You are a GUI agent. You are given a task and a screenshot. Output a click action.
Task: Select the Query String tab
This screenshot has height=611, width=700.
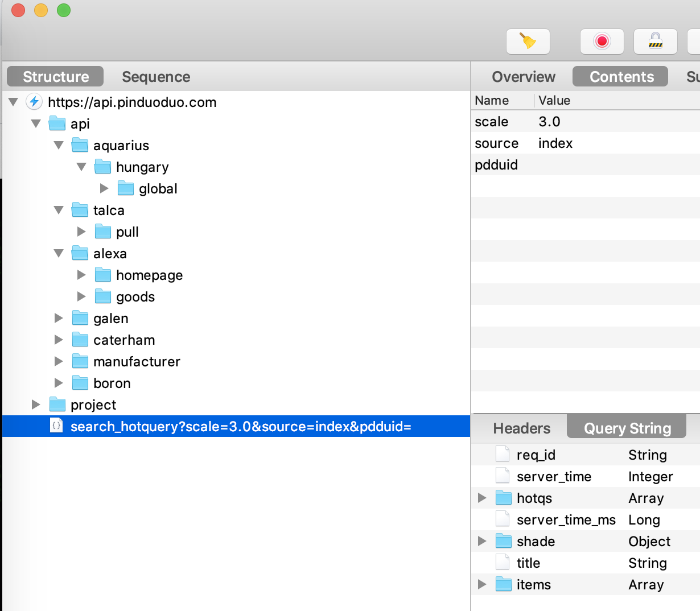coord(627,428)
